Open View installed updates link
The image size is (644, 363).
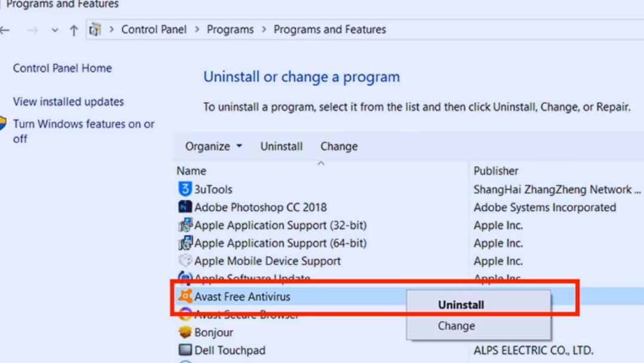click(69, 101)
